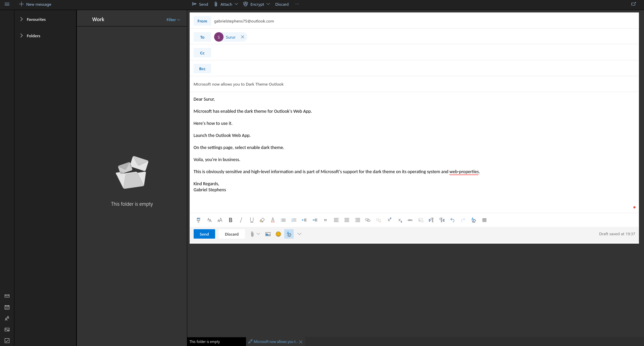
Task: Expand the attach dropdown arrow at bottom
Action: (x=258, y=234)
